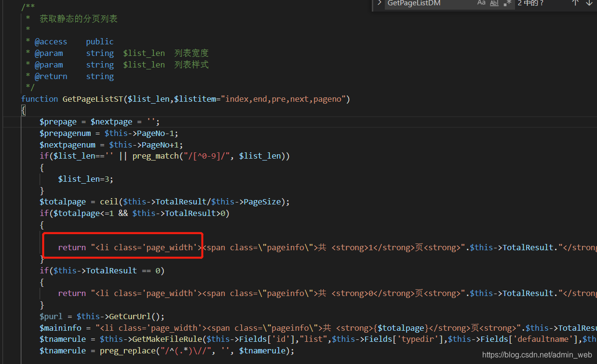
Task: Click return keyword on the <strong>0</strong> line
Action: click(x=72, y=293)
